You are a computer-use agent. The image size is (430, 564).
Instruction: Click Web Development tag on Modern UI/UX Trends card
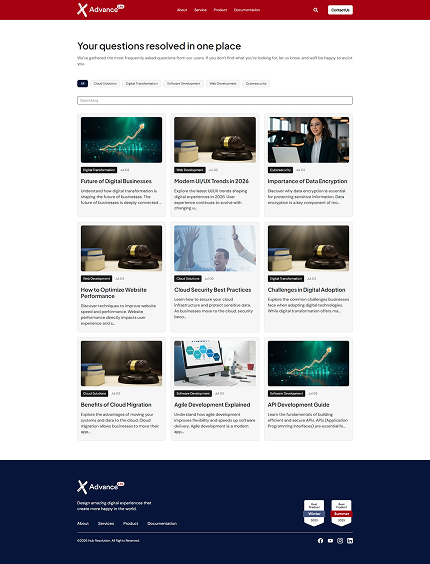pyautogui.click(x=190, y=170)
